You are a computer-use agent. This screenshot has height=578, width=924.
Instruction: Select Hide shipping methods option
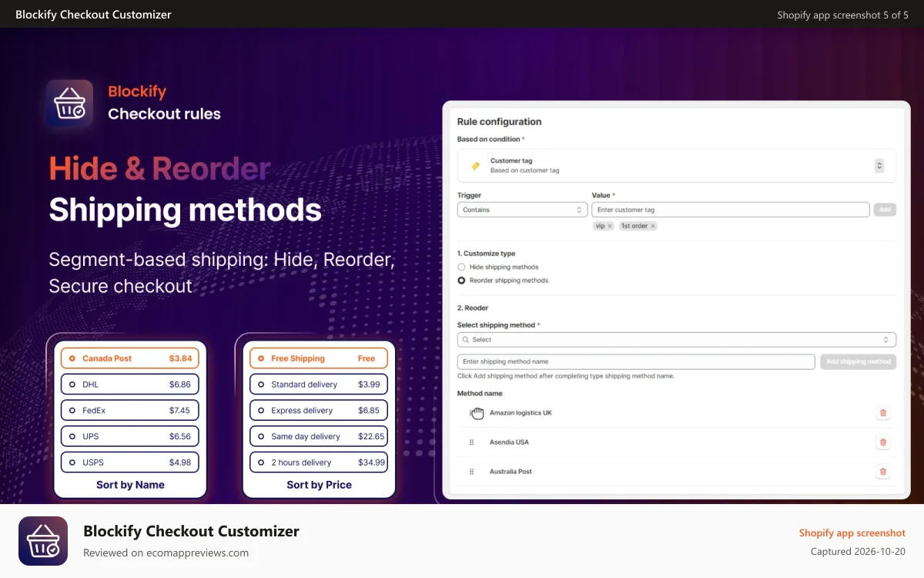(x=461, y=267)
